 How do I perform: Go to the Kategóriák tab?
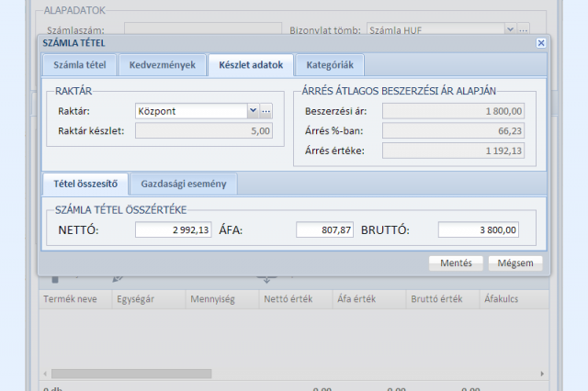click(x=334, y=65)
